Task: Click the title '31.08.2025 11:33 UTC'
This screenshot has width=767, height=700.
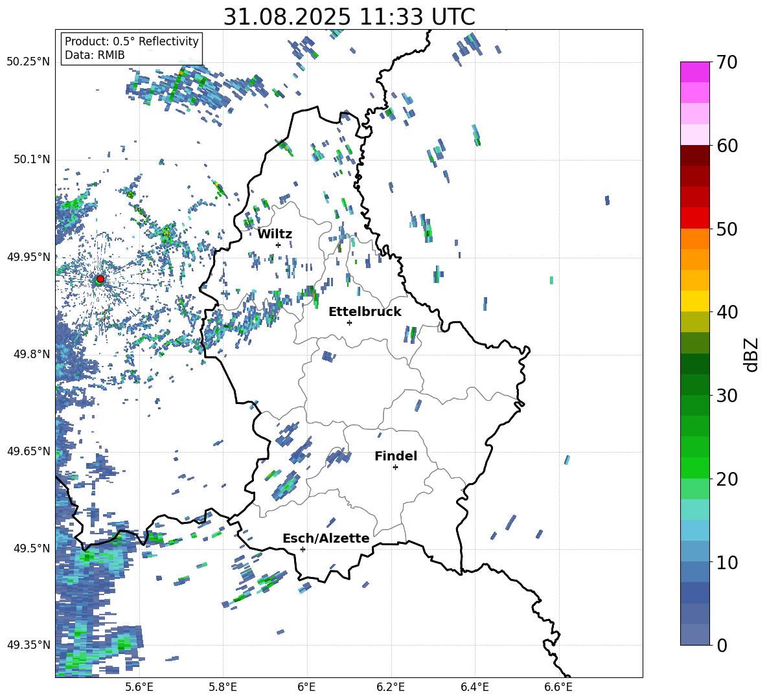Action: pyautogui.click(x=349, y=17)
